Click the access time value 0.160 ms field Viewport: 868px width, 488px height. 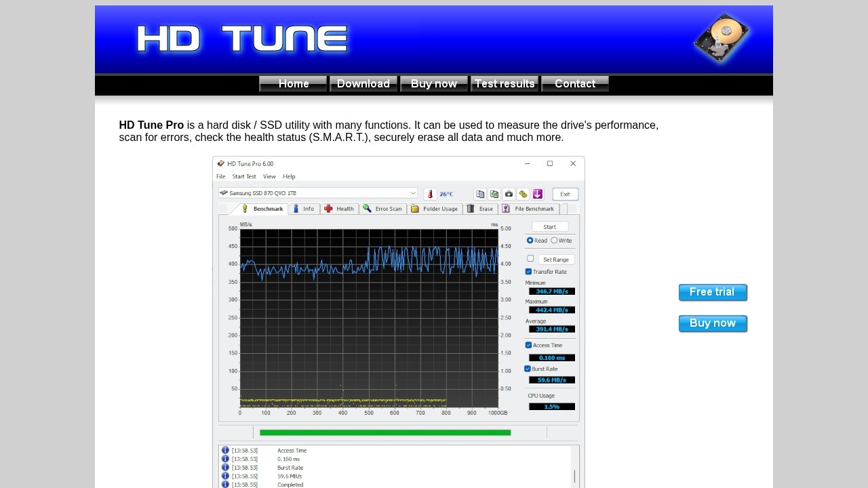(552, 358)
